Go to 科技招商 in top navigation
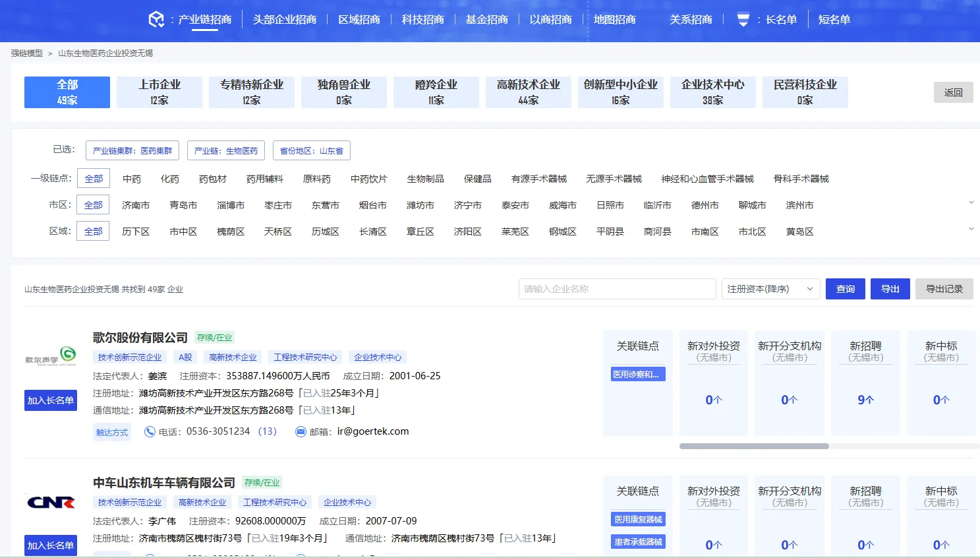Screen dimensions: 980x558 coord(423,20)
